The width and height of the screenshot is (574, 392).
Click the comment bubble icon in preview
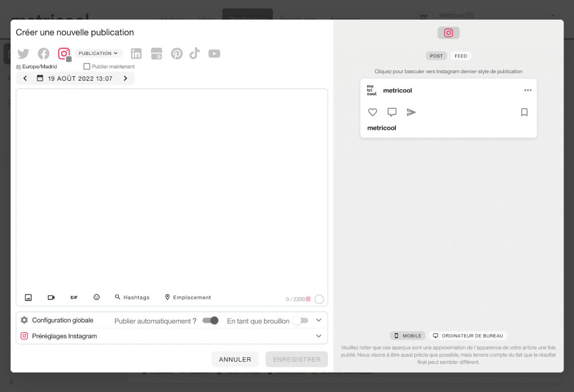point(392,112)
